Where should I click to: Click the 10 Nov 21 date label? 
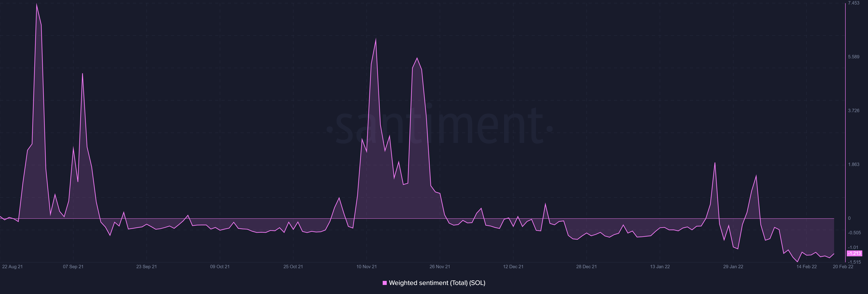[367, 267]
